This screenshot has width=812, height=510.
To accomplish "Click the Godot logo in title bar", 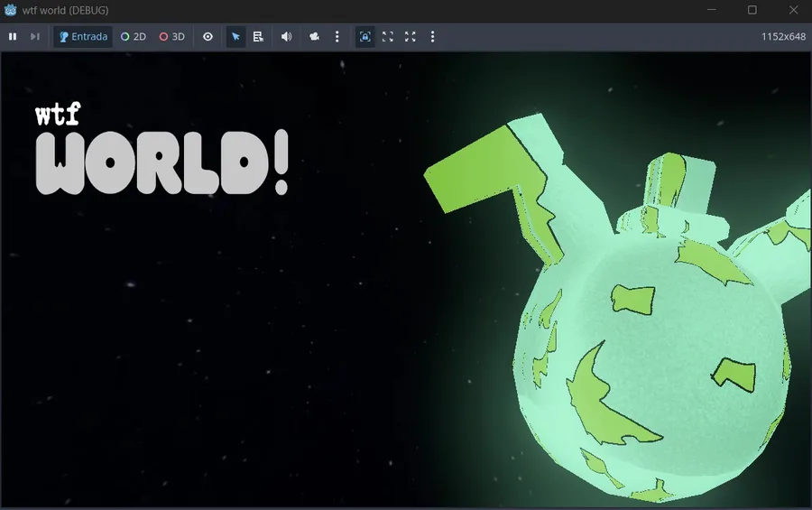I will pos(10,10).
